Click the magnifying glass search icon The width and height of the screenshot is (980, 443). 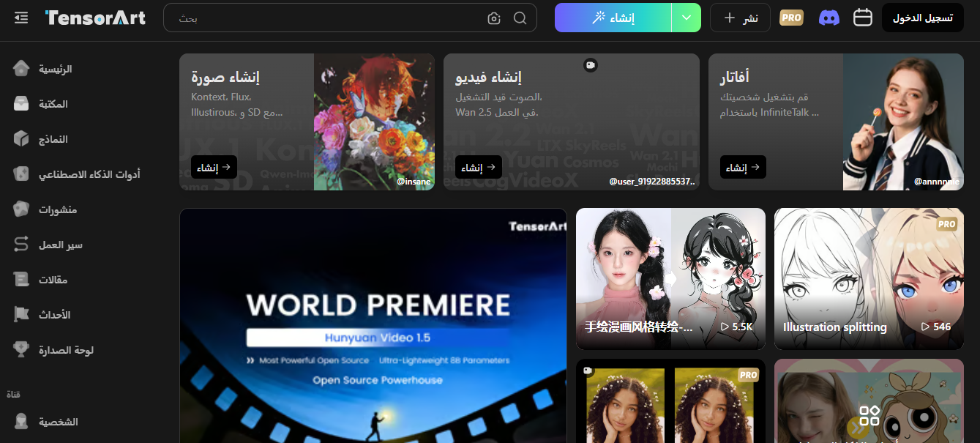(x=520, y=18)
